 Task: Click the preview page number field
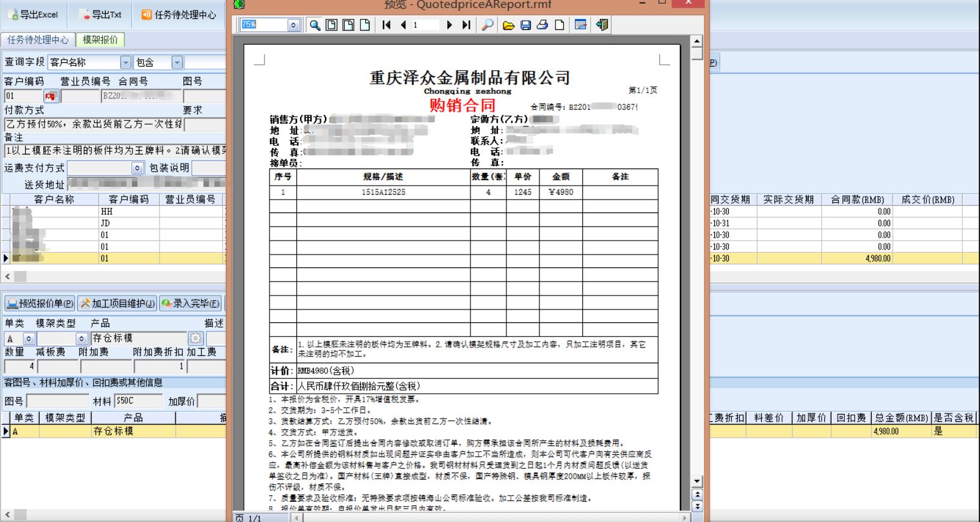(425, 25)
